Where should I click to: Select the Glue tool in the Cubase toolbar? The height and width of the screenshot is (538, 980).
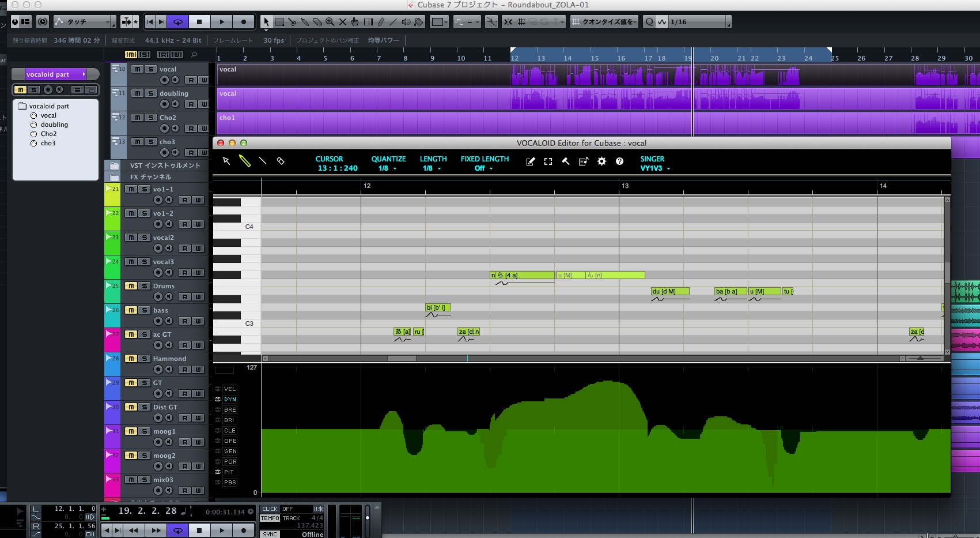[x=304, y=22]
